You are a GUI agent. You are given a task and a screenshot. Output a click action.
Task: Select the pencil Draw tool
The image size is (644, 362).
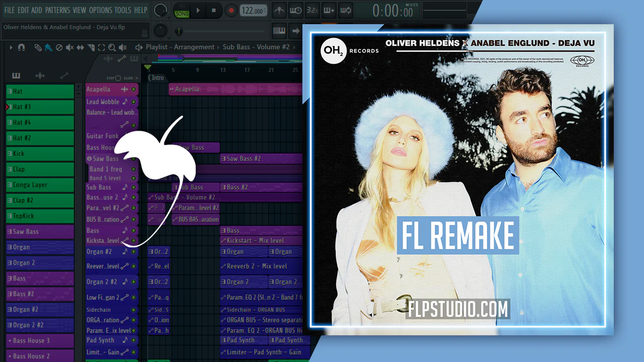38,47
